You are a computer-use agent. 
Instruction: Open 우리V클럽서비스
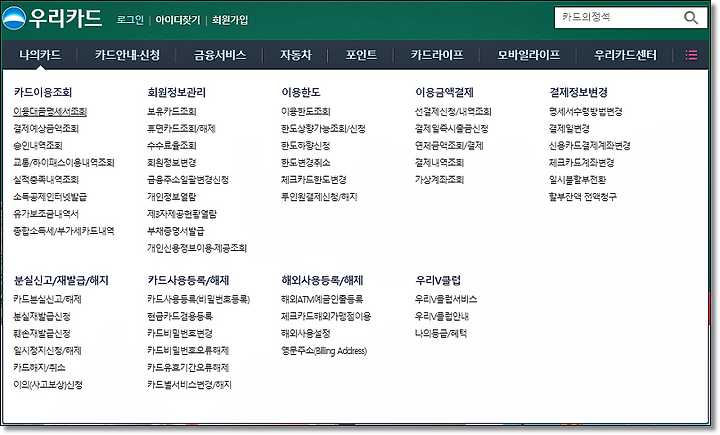(x=446, y=299)
